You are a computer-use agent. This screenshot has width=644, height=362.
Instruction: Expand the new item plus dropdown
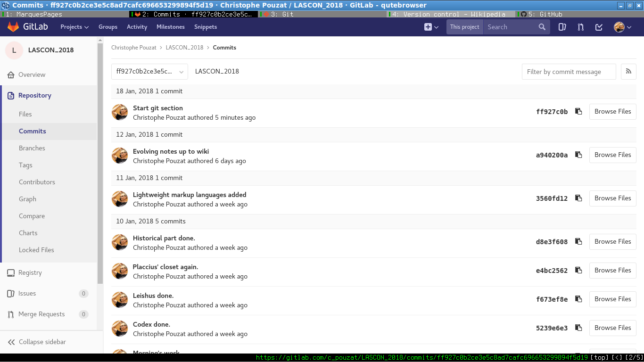[431, 27]
